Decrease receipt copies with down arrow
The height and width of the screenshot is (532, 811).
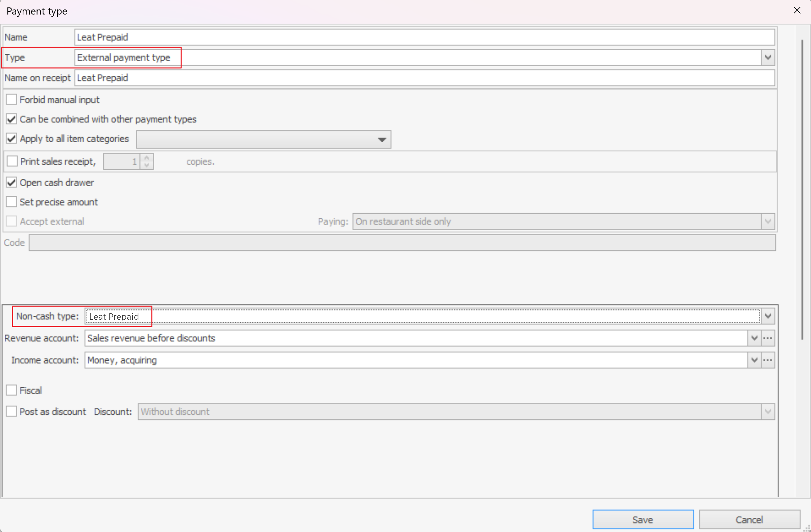coord(146,165)
